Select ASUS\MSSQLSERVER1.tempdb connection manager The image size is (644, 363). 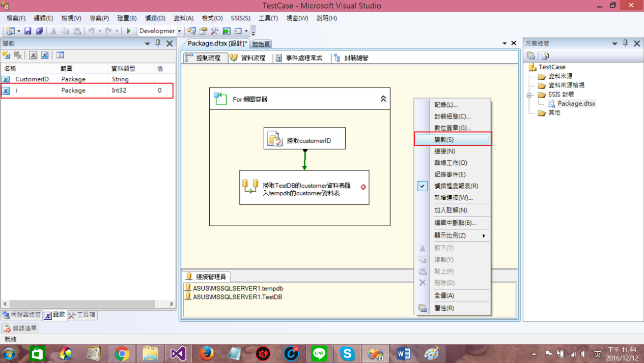pos(234,288)
